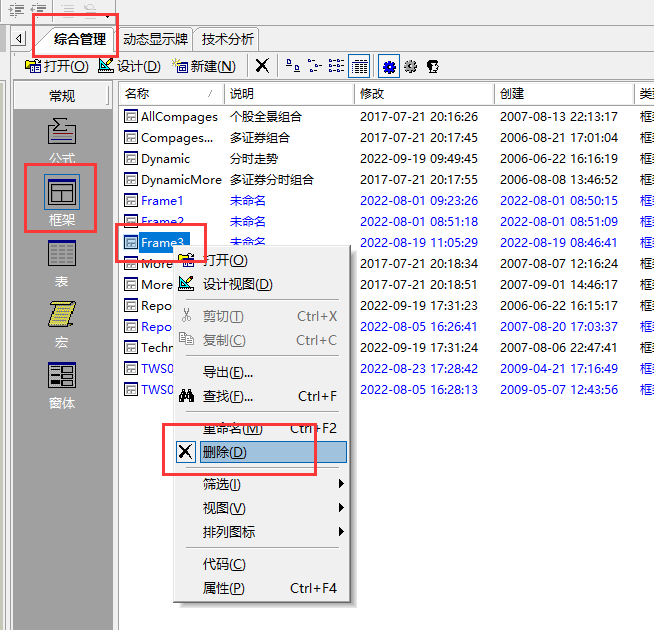Click the head silhouette toolbar icon
Viewport: 654px width, 630px height.
433,66
